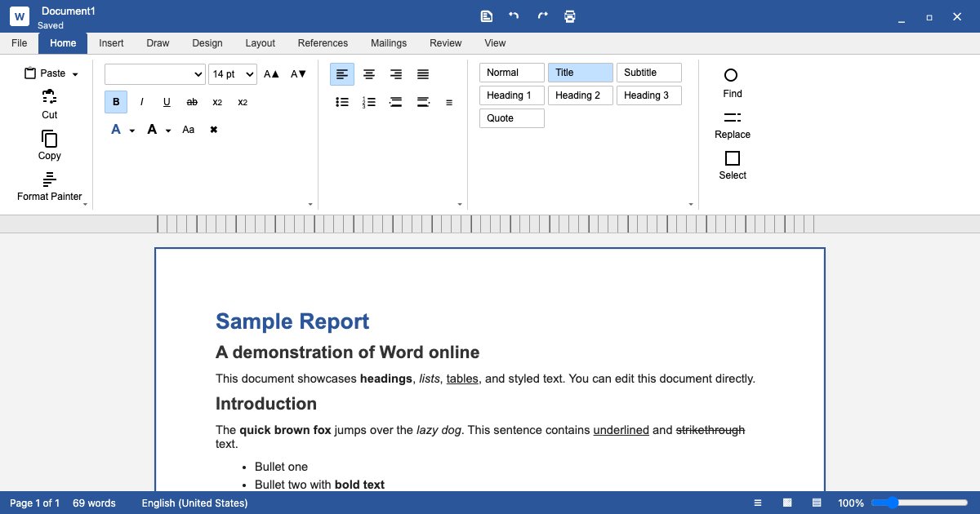The height and width of the screenshot is (514, 980).
Task: Clear all formatting with the X icon
Action: point(214,130)
